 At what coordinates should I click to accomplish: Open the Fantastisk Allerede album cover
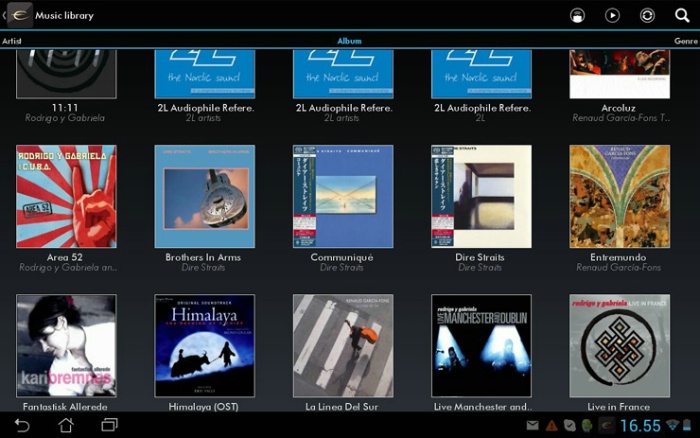(x=67, y=346)
